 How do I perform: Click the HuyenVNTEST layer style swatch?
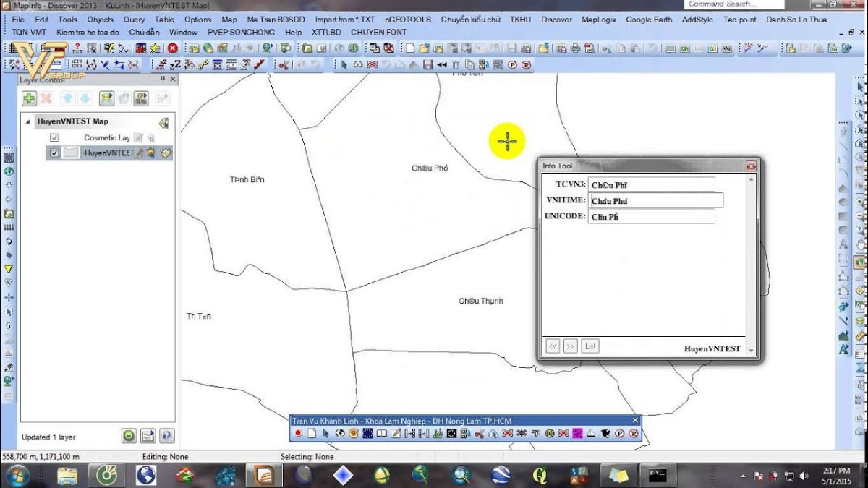pos(71,153)
